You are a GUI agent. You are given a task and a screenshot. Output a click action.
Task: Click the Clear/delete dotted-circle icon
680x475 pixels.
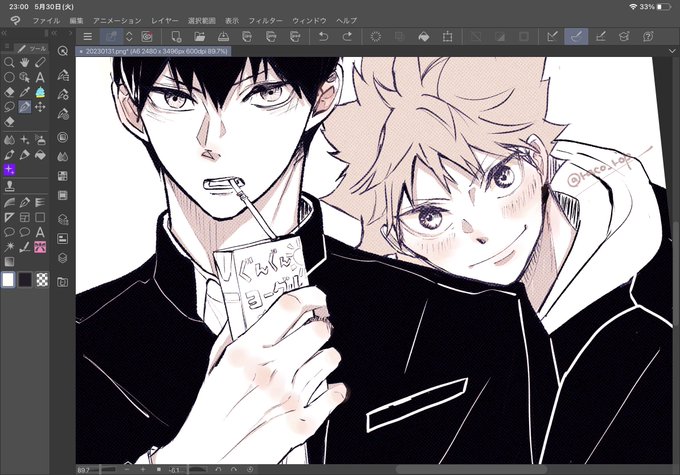click(376, 36)
